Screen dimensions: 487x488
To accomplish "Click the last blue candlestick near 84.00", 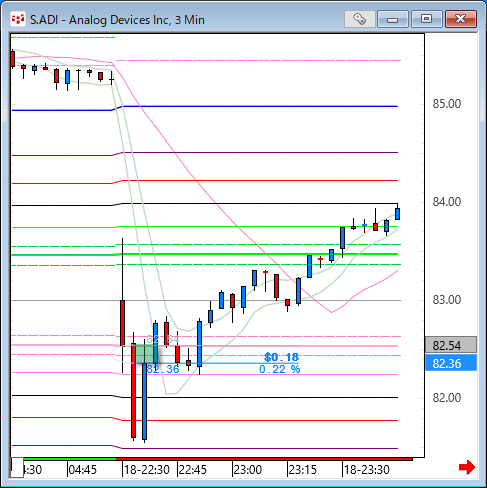I will click(x=397, y=214).
